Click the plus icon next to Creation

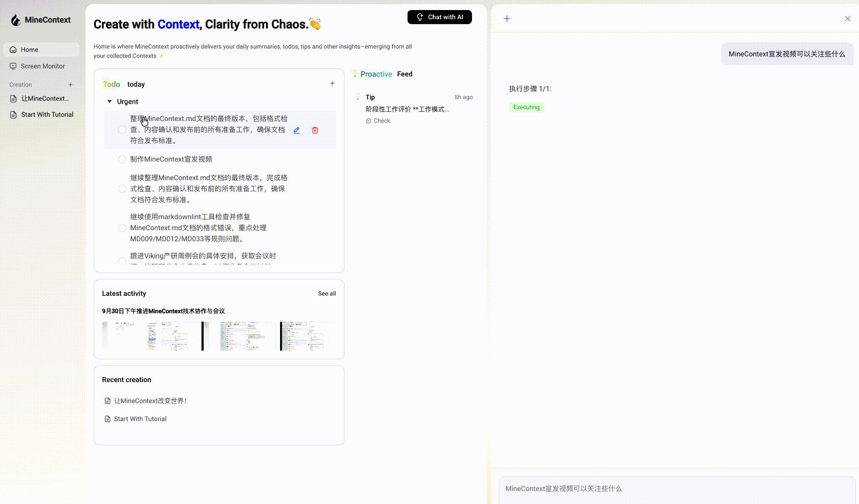click(x=71, y=84)
